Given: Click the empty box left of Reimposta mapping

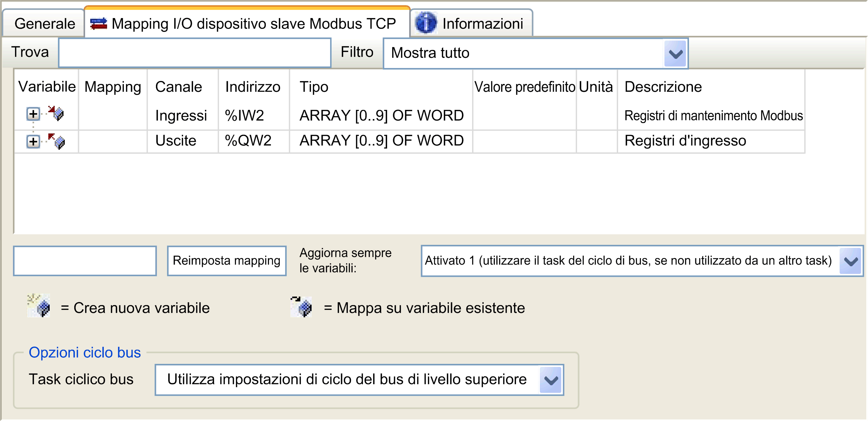Looking at the screenshot, I should click(85, 261).
